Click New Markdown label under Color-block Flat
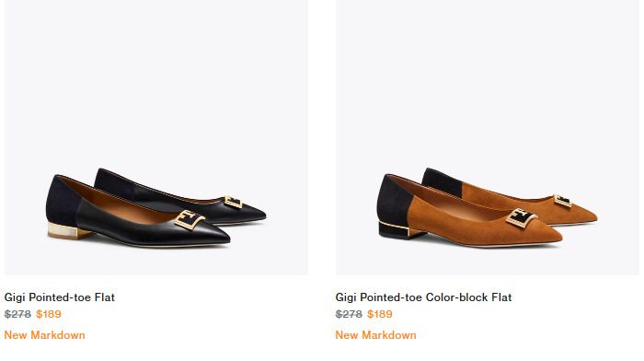Viewport: 644px width, 361px height. 375,335
